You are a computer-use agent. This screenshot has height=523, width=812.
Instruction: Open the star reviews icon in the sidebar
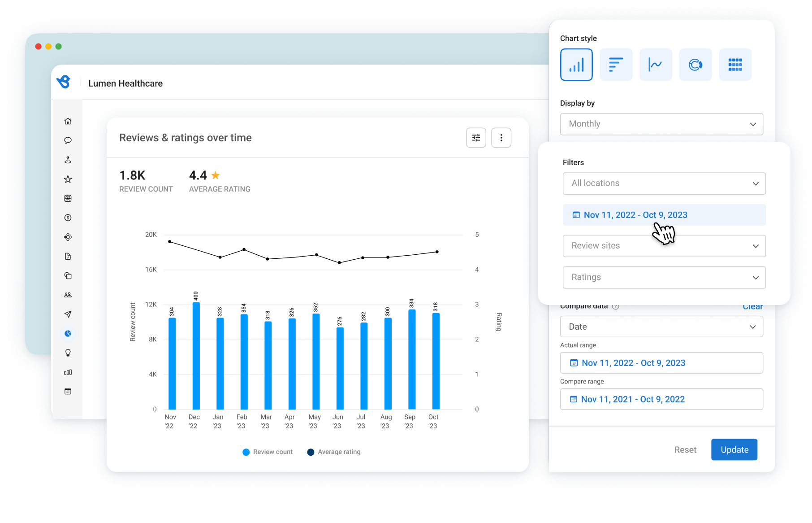click(x=68, y=179)
